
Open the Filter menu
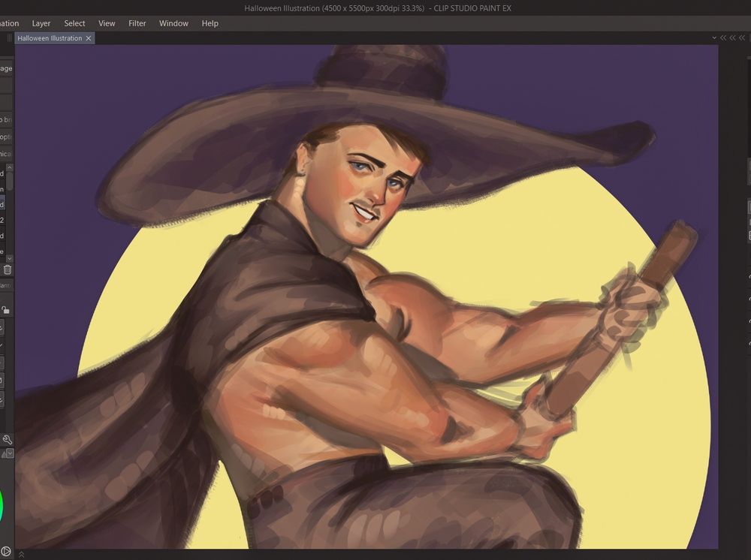pyautogui.click(x=137, y=23)
